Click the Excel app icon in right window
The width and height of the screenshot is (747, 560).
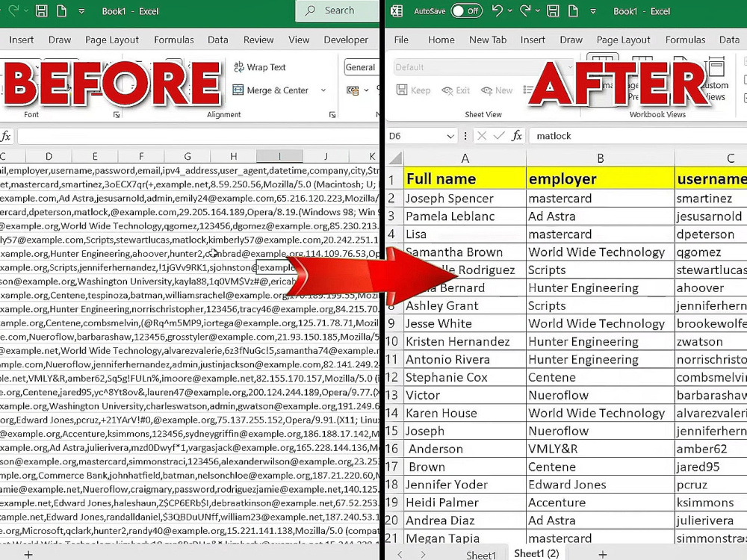[397, 11]
